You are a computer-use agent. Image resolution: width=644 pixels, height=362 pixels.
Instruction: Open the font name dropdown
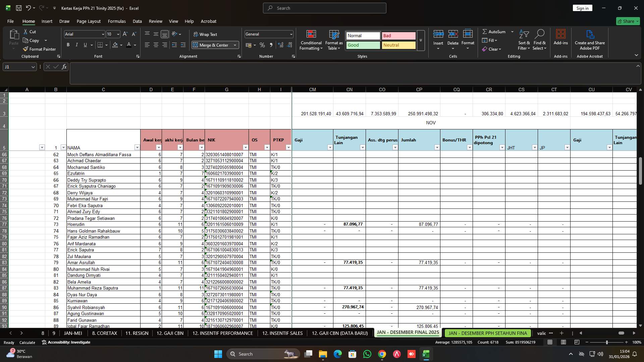[x=103, y=34]
